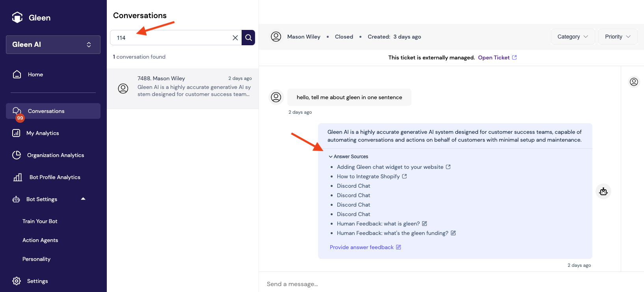Click the bot icon beside the answer

[x=603, y=192]
